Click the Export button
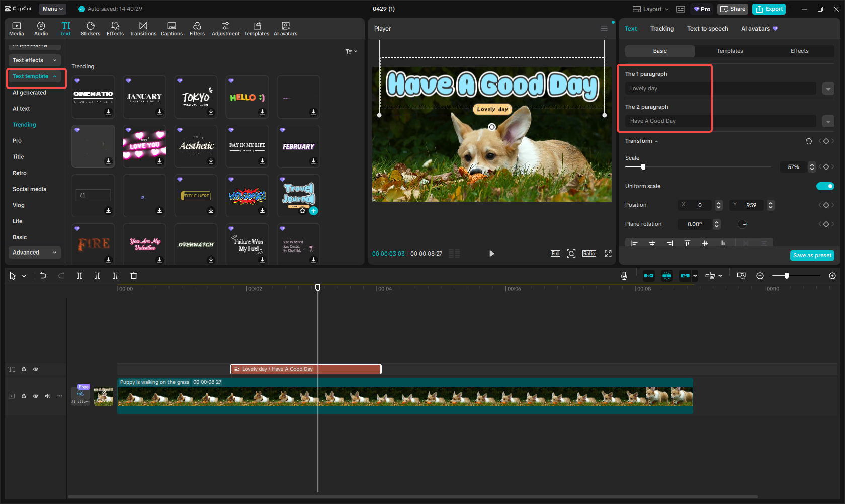 pos(769,9)
